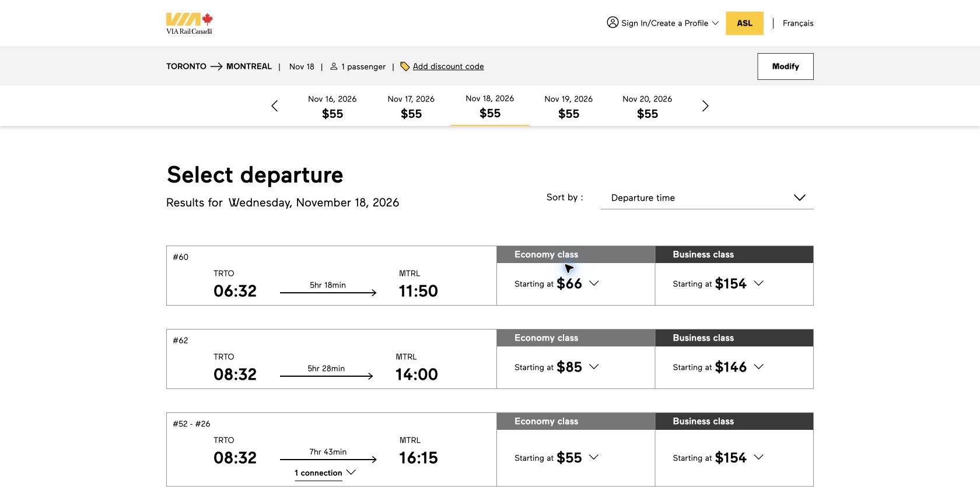The height and width of the screenshot is (487, 980).
Task: Click the VIA Rail Canada logo
Action: pyautogui.click(x=190, y=23)
